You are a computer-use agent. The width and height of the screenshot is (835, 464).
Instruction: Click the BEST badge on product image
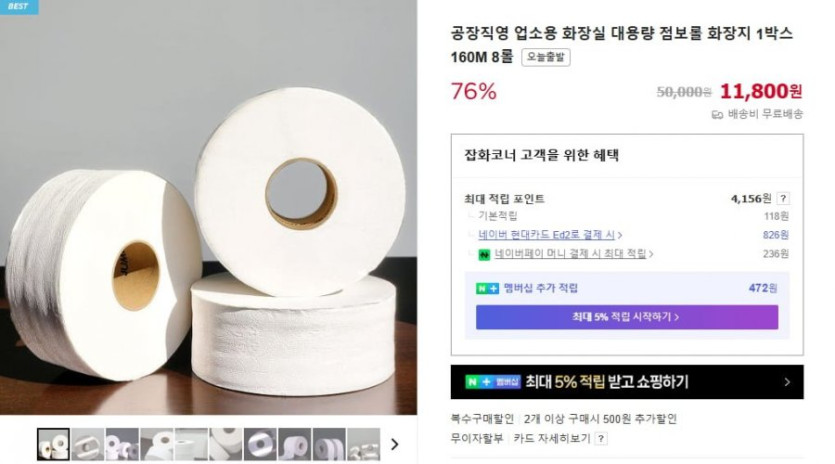pyautogui.click(x=20, y=6)
